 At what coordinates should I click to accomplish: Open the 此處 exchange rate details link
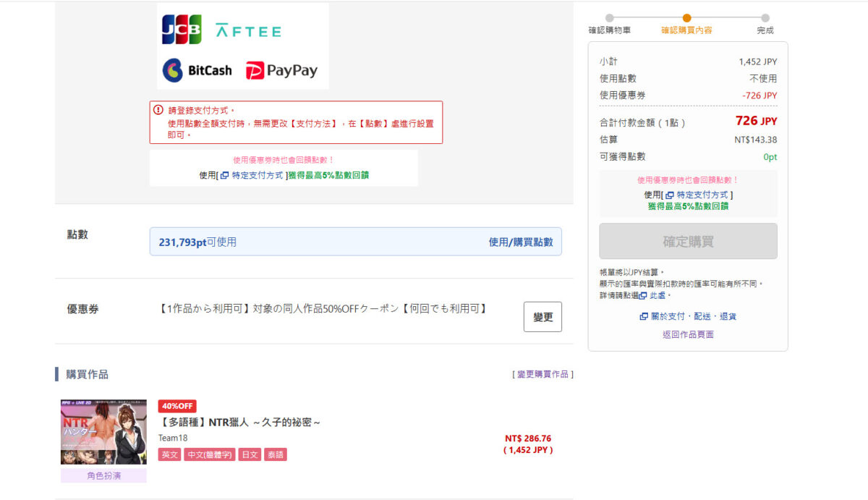(x=656, y=295)
